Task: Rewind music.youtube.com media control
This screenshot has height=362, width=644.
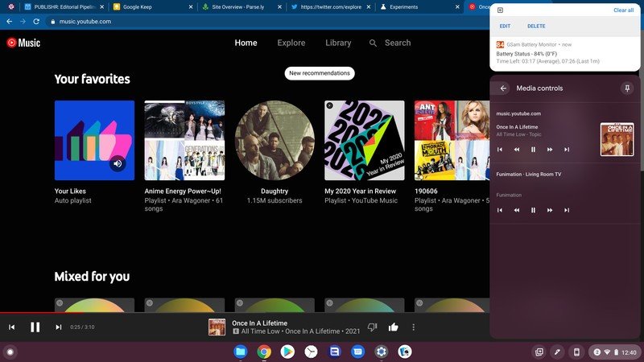Action: click(517, 150)
